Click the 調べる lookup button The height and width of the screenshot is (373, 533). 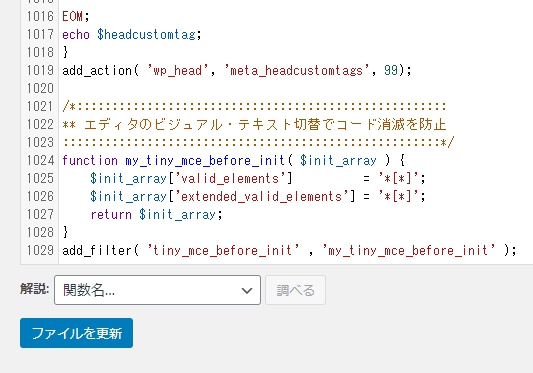coord(295,290)
